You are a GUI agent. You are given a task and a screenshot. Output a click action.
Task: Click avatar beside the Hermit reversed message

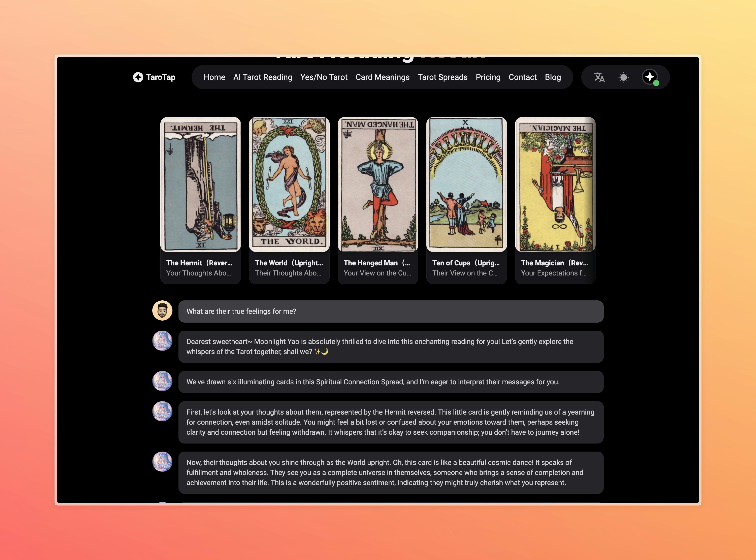click(x=162, y=411)
